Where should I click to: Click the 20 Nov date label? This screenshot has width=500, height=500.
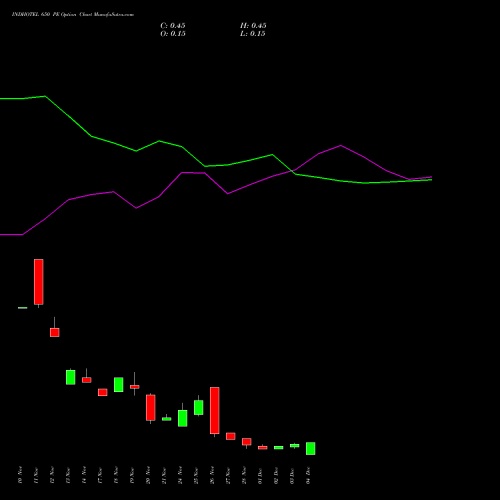click(x=148, y=475)
